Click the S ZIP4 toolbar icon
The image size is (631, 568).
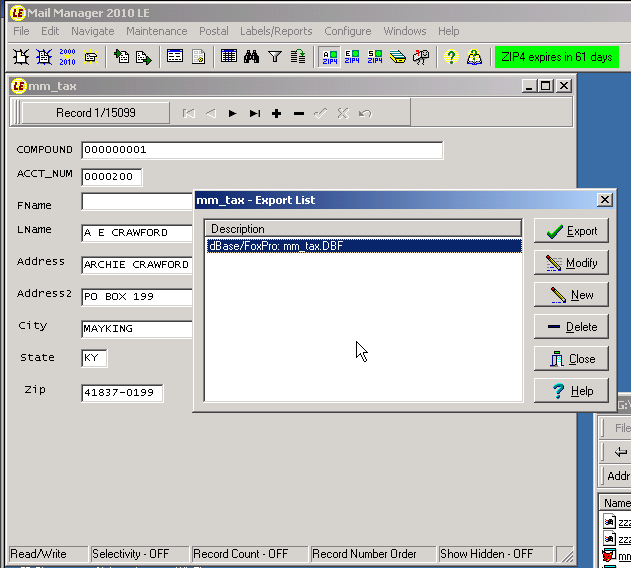click(x=375, y=57)
